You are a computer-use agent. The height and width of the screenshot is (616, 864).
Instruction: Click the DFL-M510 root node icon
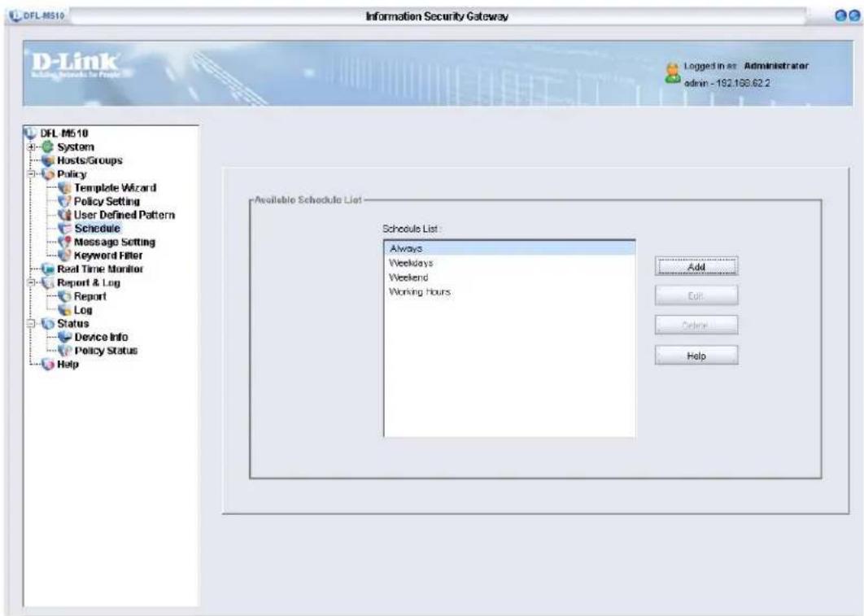[30, 133]
